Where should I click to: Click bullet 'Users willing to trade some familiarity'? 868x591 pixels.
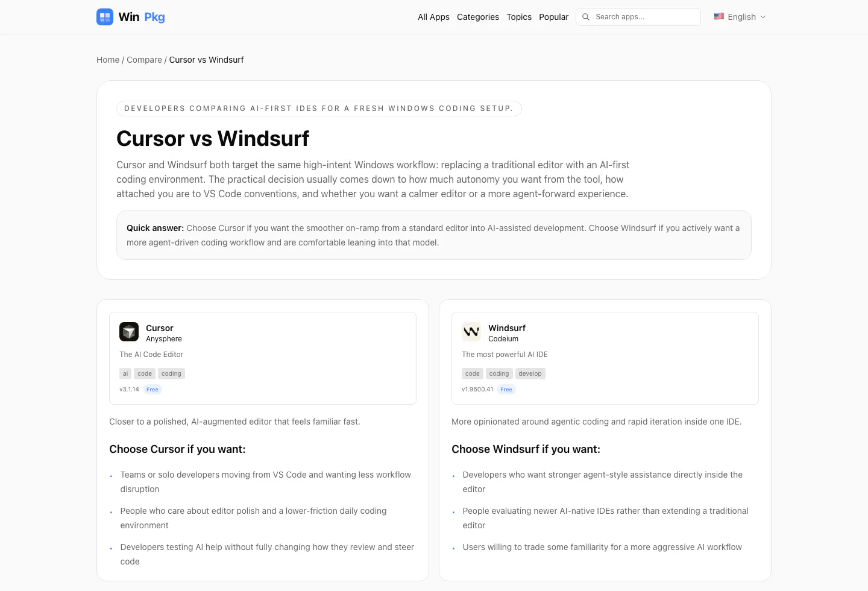click(602, 547)
